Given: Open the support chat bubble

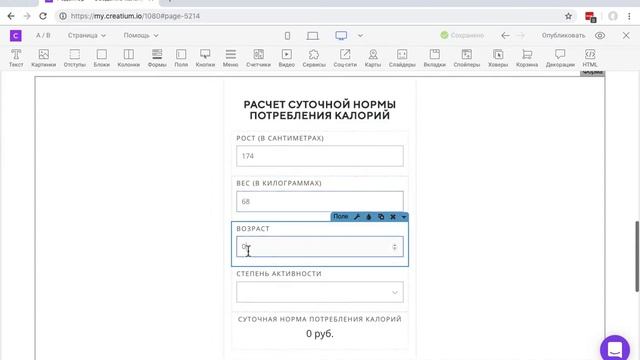Looking at the screenshot, I should pos(615,349).
